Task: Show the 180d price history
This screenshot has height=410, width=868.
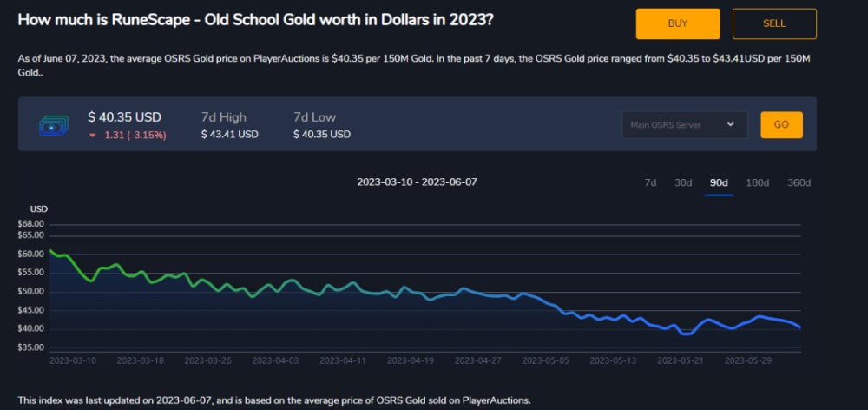Action: coord(758,182)
